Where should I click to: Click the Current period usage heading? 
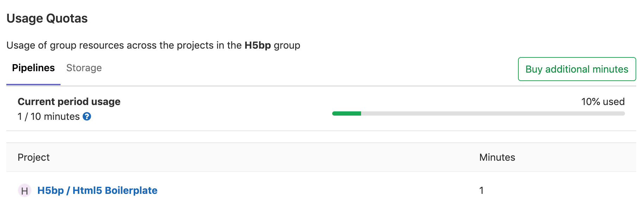pyautogui.click(x=69, y=102)
